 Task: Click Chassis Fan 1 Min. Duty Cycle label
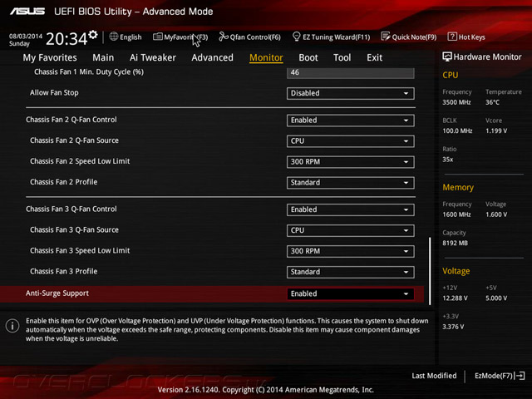89,72
